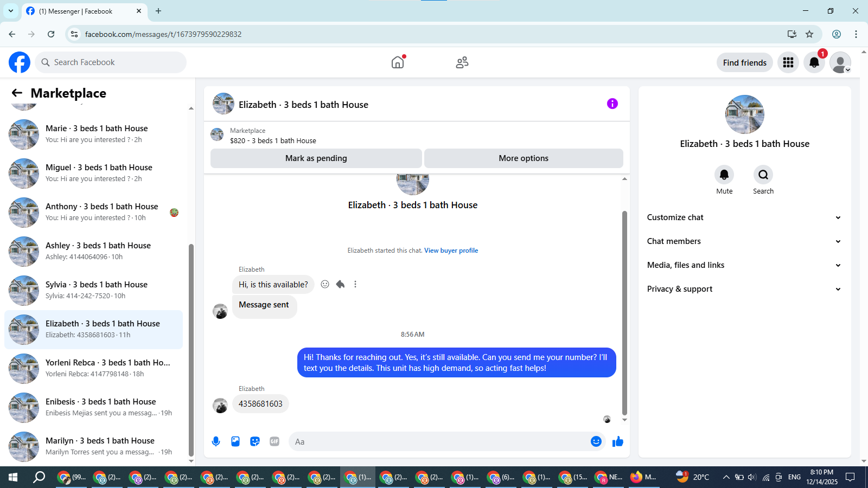This screenshot has height=488, width=868.
Task: Open conversation information purple icon
Action: [x=612, y=104]
